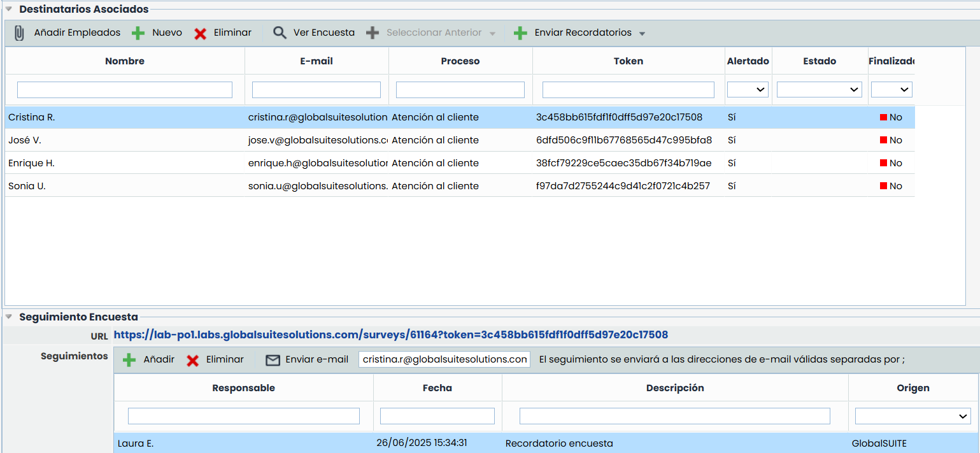
Task: Click the red X Eliminar icon in Seguimientos
Action: 193,360
